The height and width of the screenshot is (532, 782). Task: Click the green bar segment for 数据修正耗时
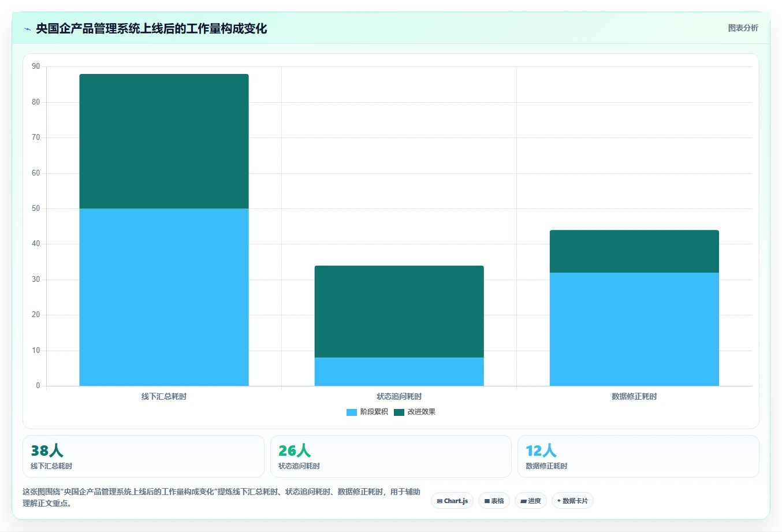point(634,251)
